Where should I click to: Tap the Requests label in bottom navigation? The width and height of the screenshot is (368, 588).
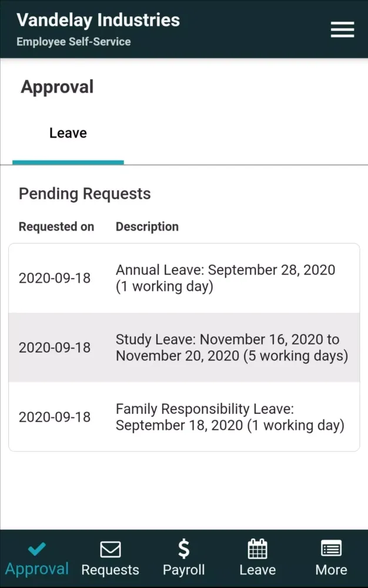click(x=110, y=570)
